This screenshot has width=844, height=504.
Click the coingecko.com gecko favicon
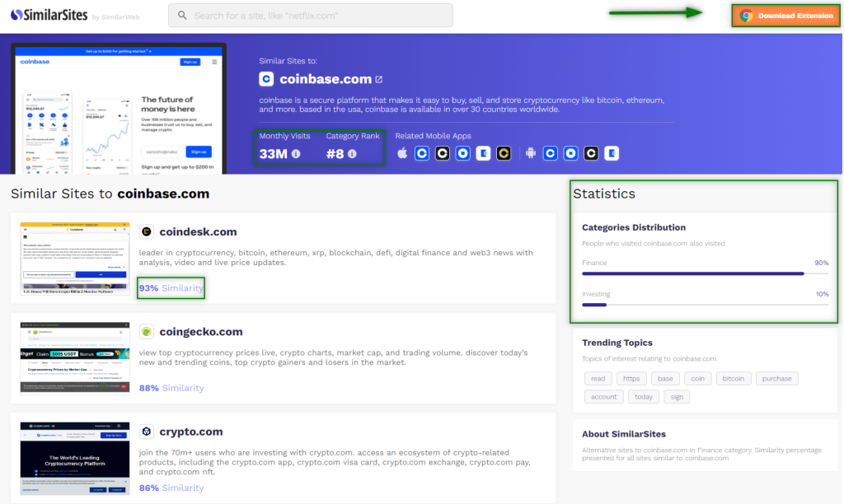(x=147, y=332)
